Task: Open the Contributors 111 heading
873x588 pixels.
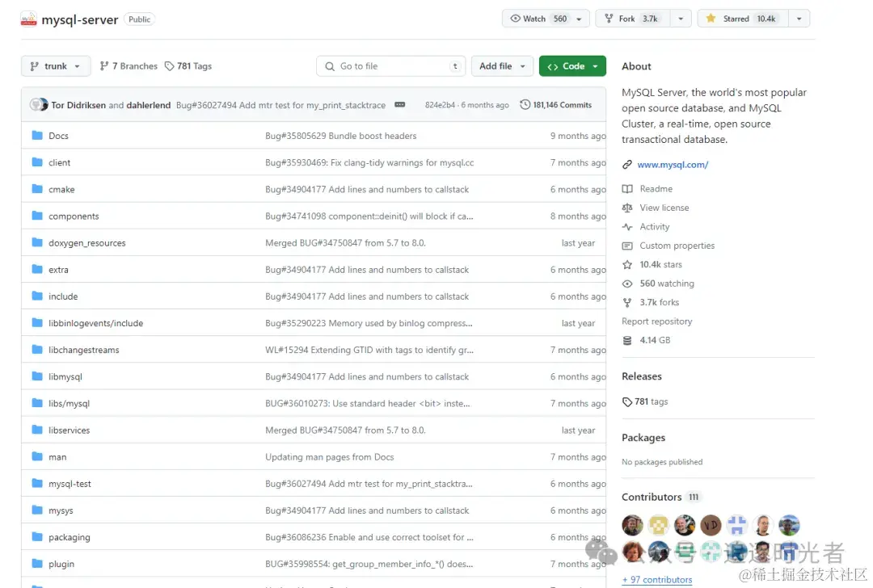Action: click(x=660, y=497)
